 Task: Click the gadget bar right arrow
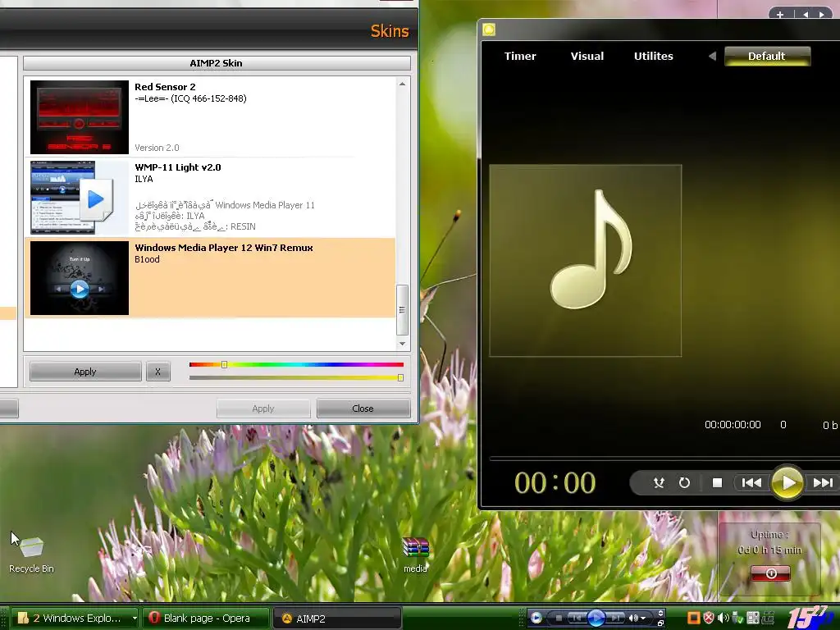click(822, 15)
